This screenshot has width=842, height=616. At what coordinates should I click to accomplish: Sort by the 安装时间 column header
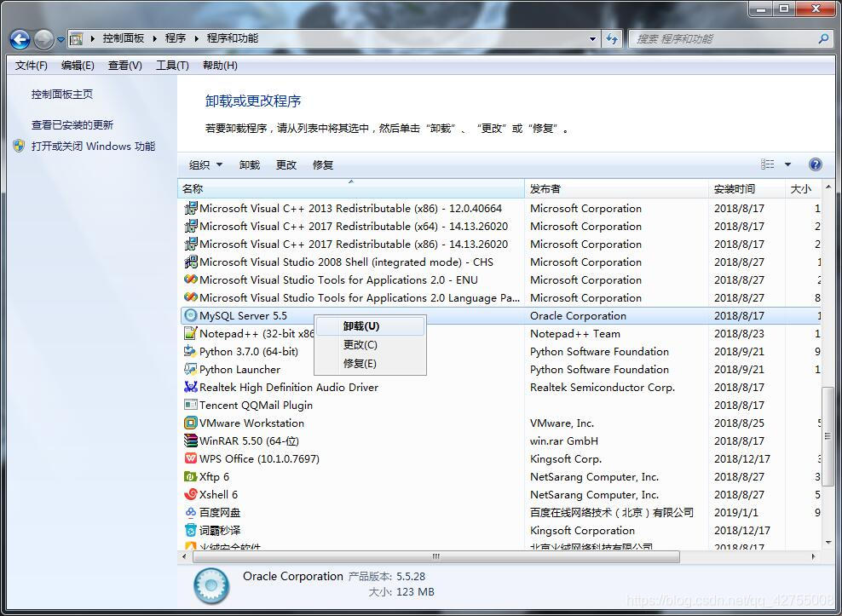pyautogui.click(x=747, y=189)
